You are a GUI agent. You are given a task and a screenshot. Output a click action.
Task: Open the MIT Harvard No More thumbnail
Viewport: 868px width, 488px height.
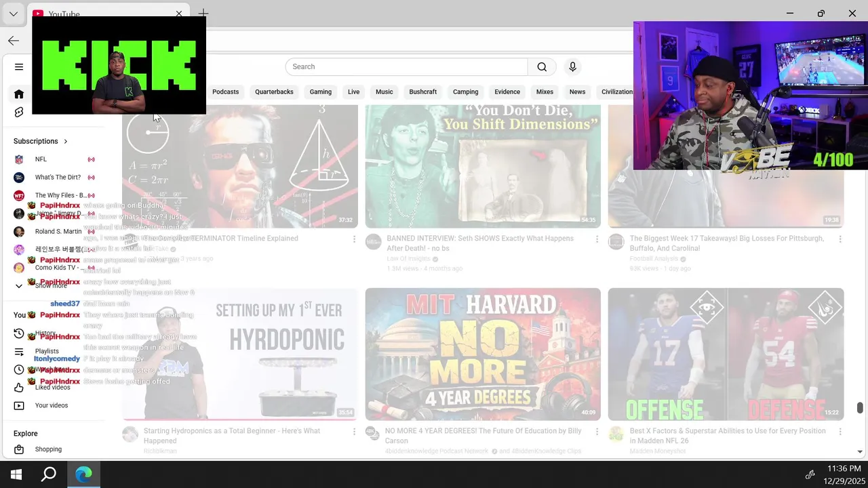click(483, 354)
